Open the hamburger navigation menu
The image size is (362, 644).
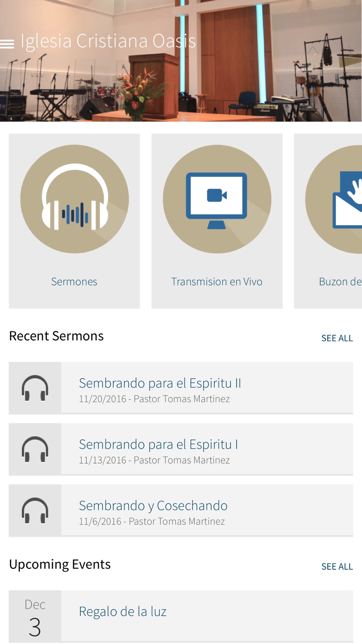pos(7,44)
